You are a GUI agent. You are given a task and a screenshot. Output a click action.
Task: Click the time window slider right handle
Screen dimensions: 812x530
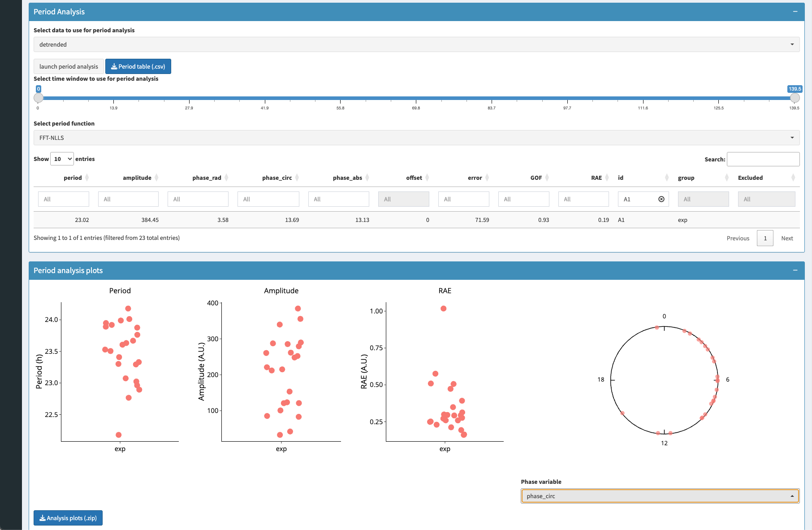(x=795, y=98)
